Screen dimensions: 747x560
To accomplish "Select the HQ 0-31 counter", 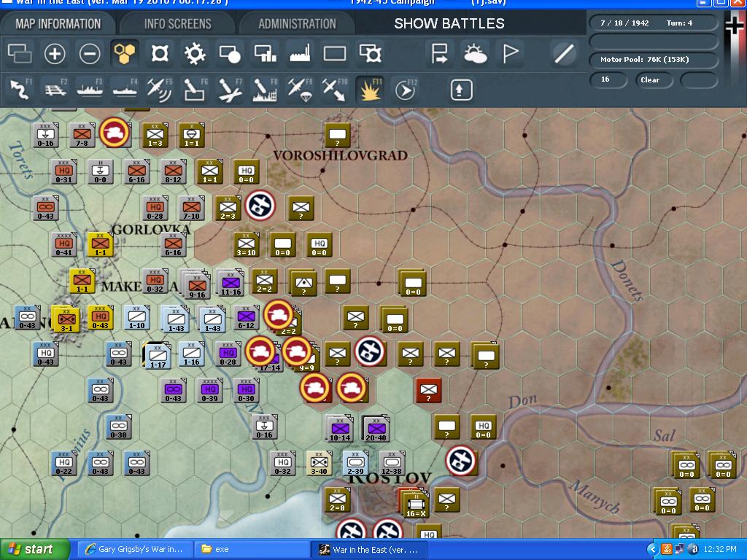I will click(64, 172).
